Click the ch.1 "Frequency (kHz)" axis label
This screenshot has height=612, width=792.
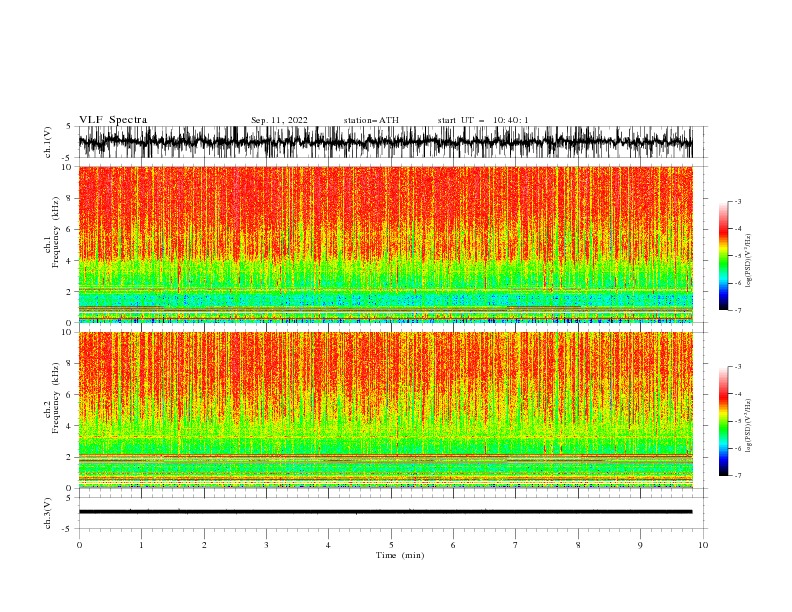pos(56,233)
